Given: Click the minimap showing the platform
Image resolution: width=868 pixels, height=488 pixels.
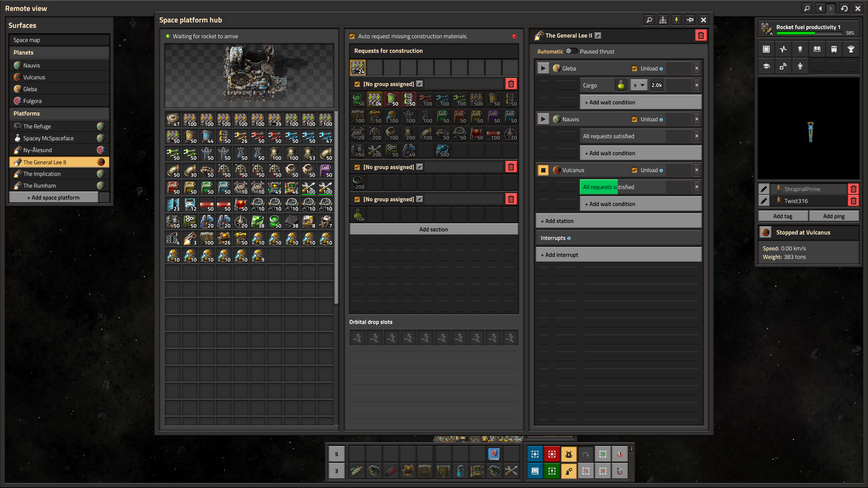Looking at the screenshot, I should pyautogui.click(x=809, y=129).
